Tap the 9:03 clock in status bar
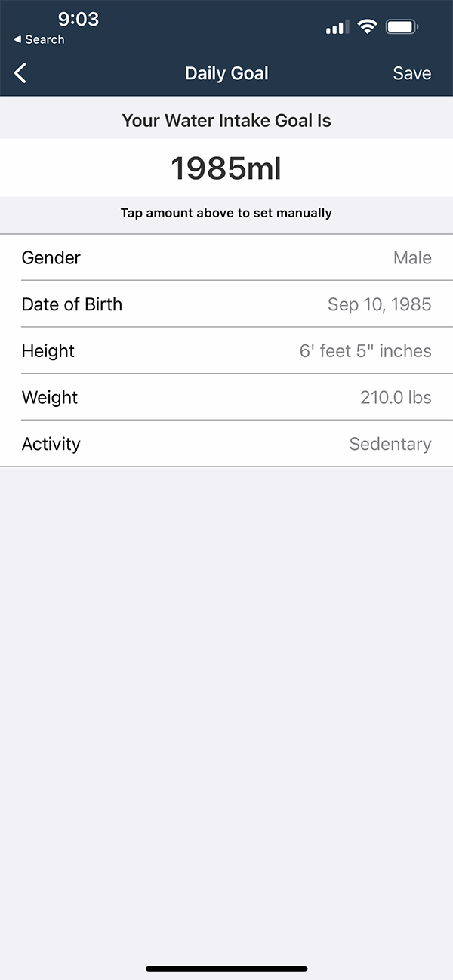453x980 pixels. pos(78,19)
